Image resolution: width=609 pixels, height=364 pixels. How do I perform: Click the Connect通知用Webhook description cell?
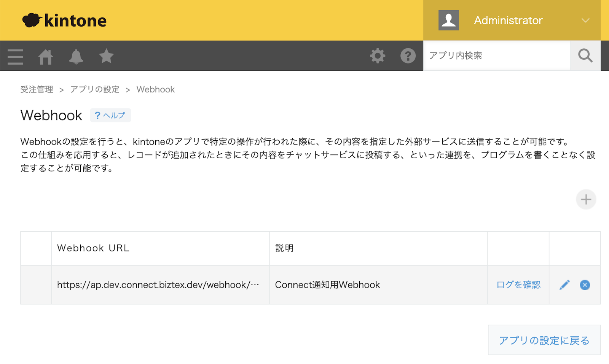click(x=378, y=285)
